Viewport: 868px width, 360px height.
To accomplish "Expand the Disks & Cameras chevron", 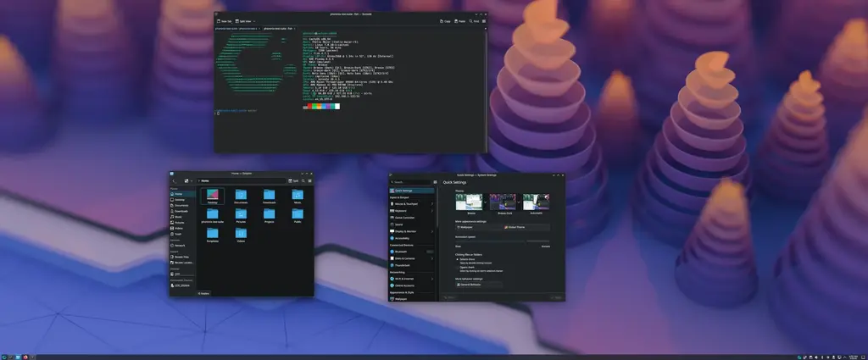I will point(431,258).
